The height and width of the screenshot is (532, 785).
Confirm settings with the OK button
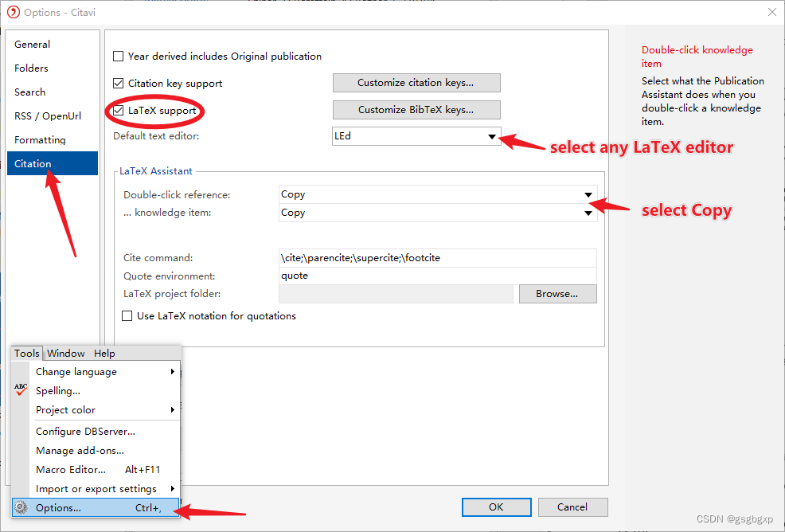coord(496,507)
